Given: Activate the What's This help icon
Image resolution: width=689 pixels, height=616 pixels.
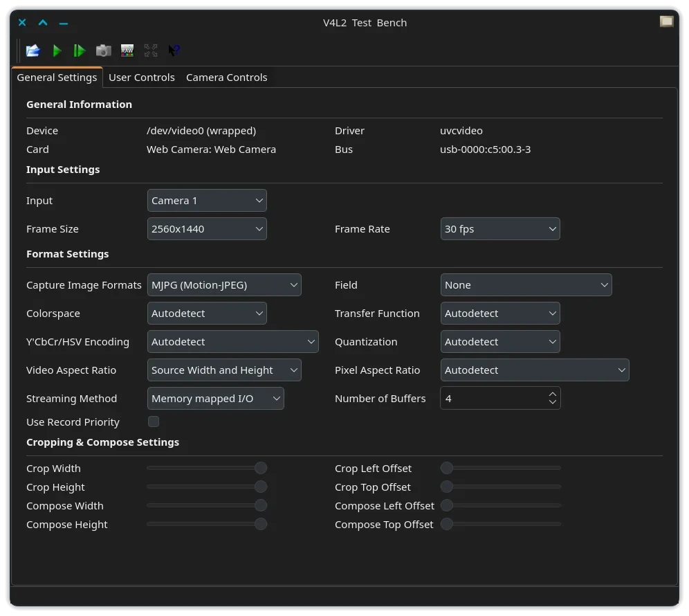Looking at the screenshot, I should 174,50.
